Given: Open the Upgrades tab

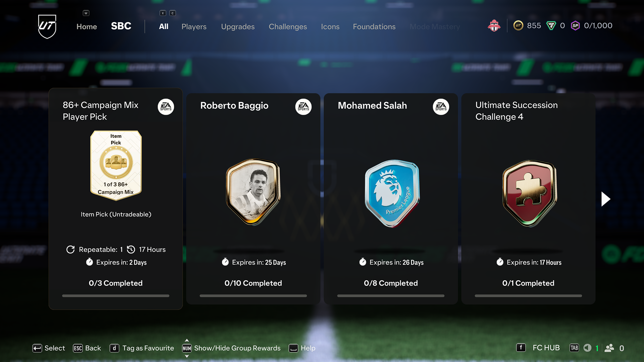Looking at the screenshot, I should click(x=238, y=26).
